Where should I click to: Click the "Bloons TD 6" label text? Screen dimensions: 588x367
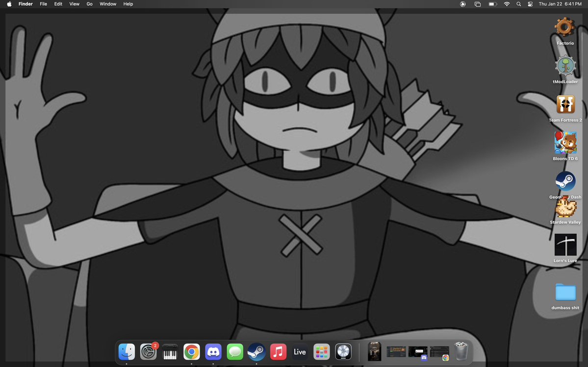pos(565,159)
